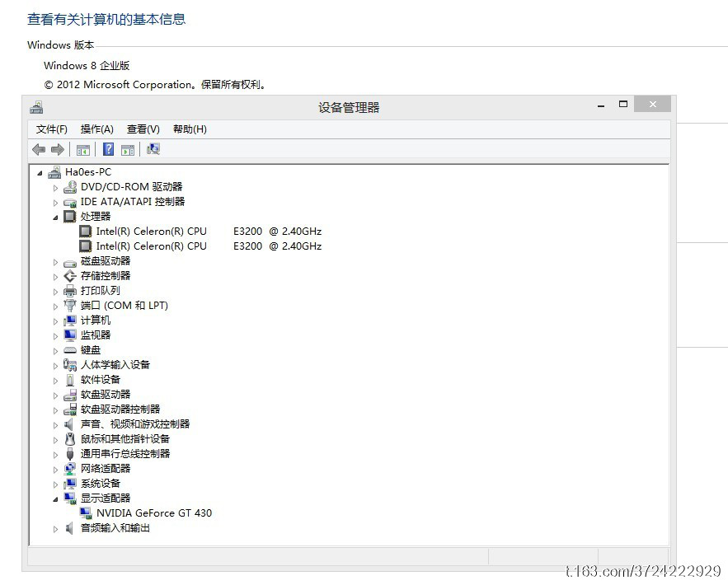Click the 软件设备 icon

(70, 380)
